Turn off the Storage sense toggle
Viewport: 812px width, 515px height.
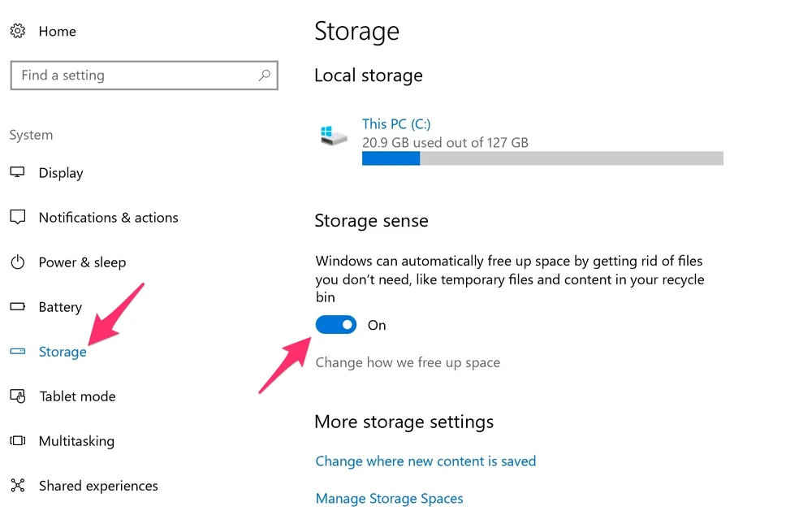click(336, 325)
